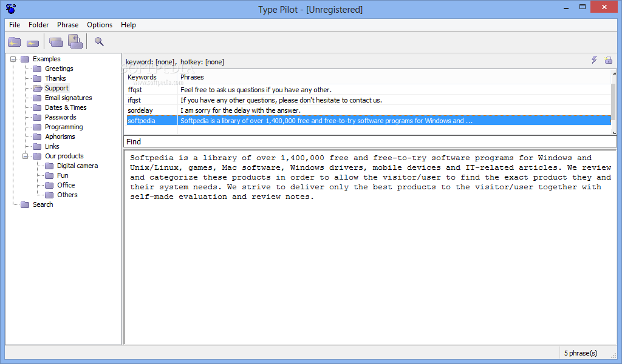
Task: Click the 'keyword: [none]' label
Action: pyautogui.click(x=151, y=62)
